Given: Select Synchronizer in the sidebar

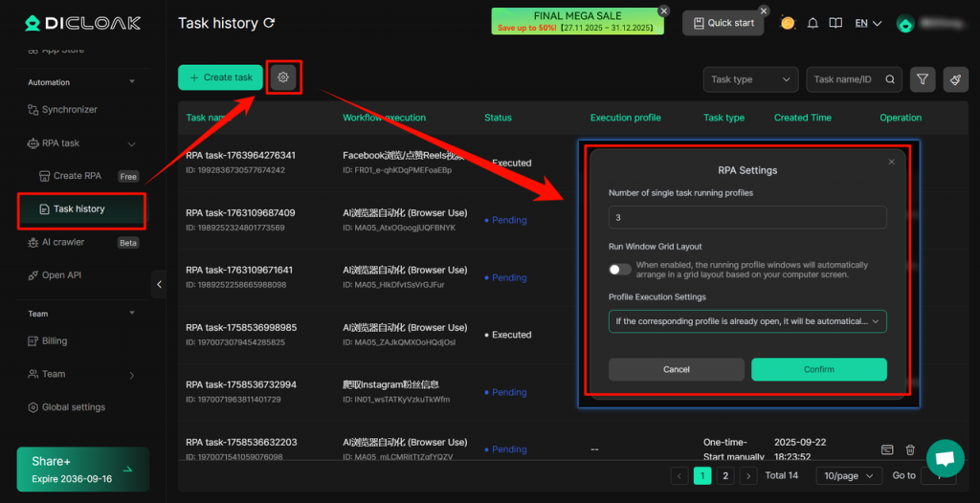Looking at the screenshot, I should point(69,110).
